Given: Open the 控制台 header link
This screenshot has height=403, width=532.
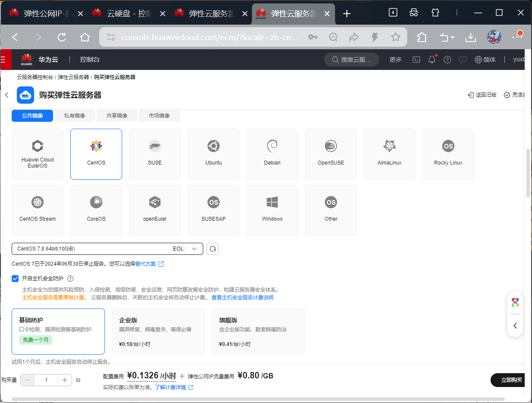Looking at the screenshot, I should (90, 60).
